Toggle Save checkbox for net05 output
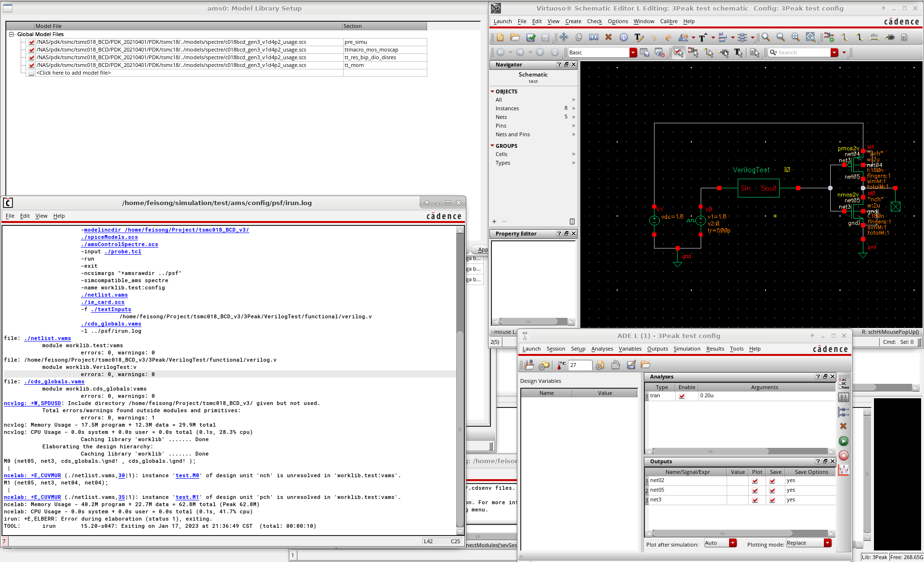Screen dimensions: 924x562 [x=772, y=491]
